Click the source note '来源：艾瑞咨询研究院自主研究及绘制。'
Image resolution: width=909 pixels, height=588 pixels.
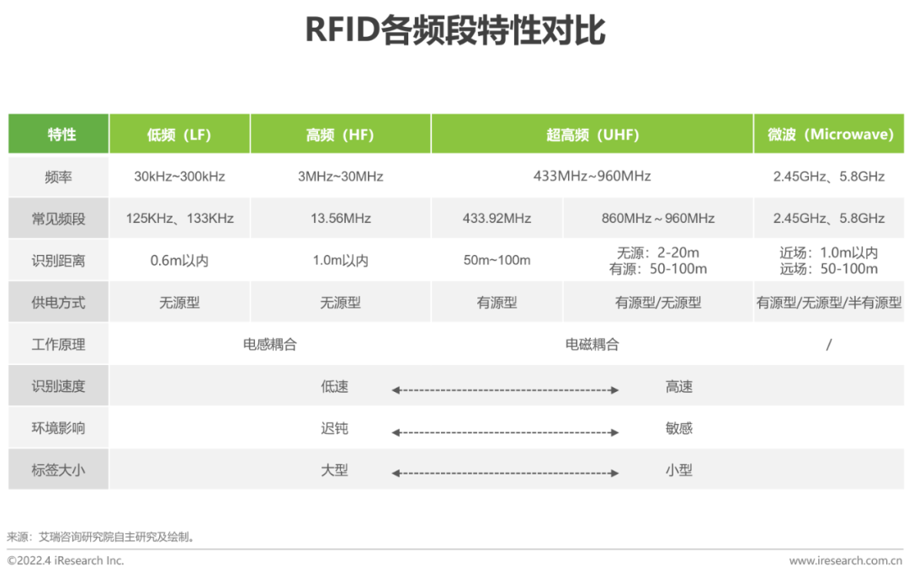[x=100, y=537]
